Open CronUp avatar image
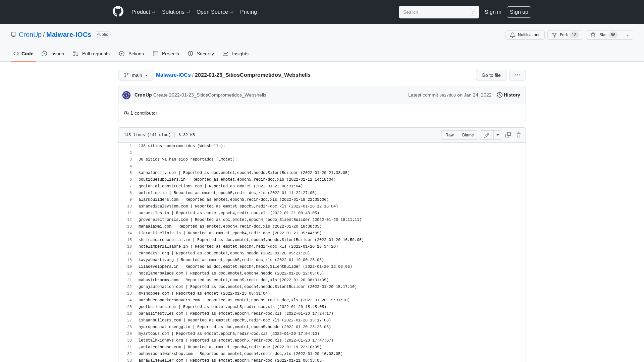Image resolution: width=644 pixels, height=362 pixels. coord(126,95)
